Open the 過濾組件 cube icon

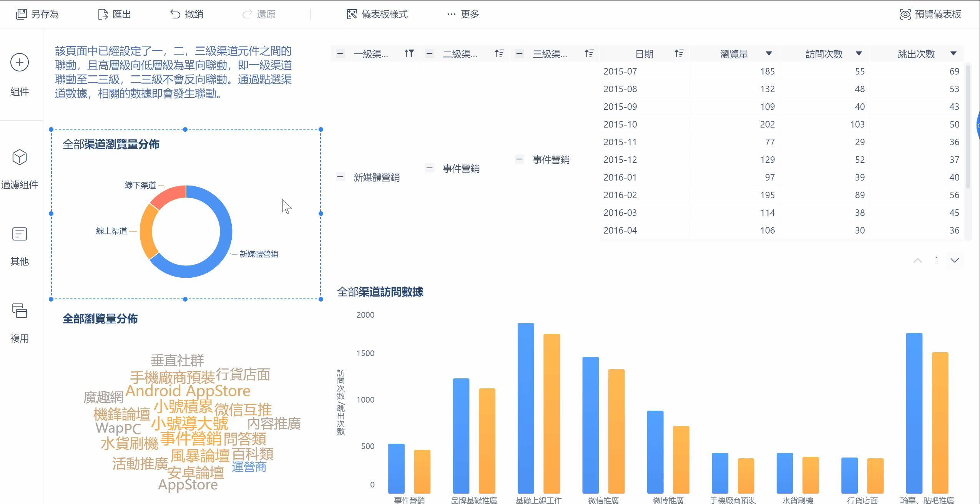pyautogui.click(x=19, y=157)
